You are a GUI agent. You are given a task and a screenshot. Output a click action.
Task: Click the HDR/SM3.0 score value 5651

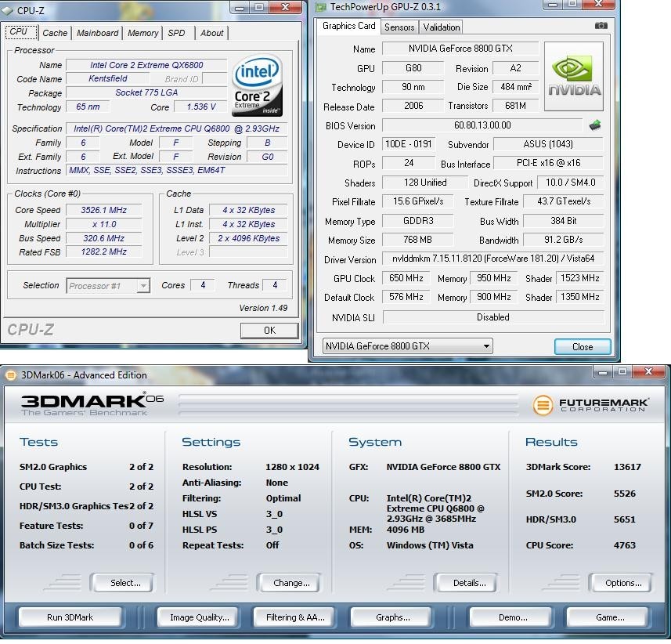pyautogui.click(x=624, y=520)
